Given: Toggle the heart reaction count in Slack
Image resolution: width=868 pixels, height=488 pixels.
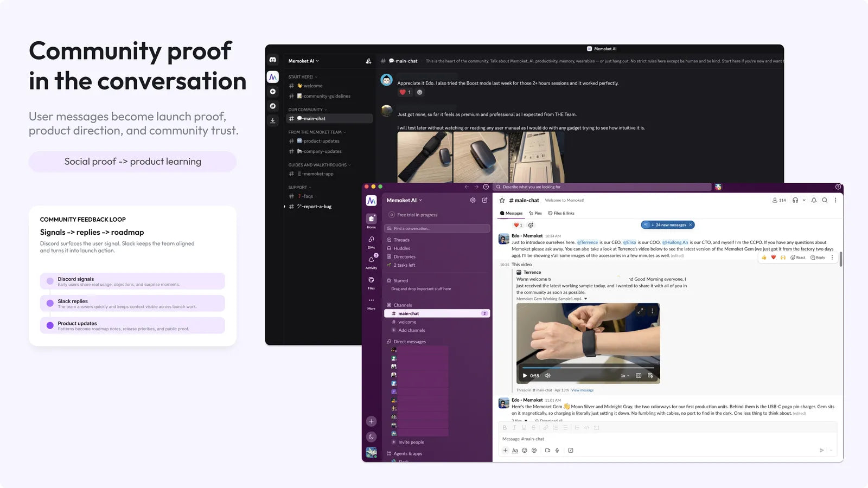Looking at the screenshot, I should pyautogui.click(x=518, y=225).
